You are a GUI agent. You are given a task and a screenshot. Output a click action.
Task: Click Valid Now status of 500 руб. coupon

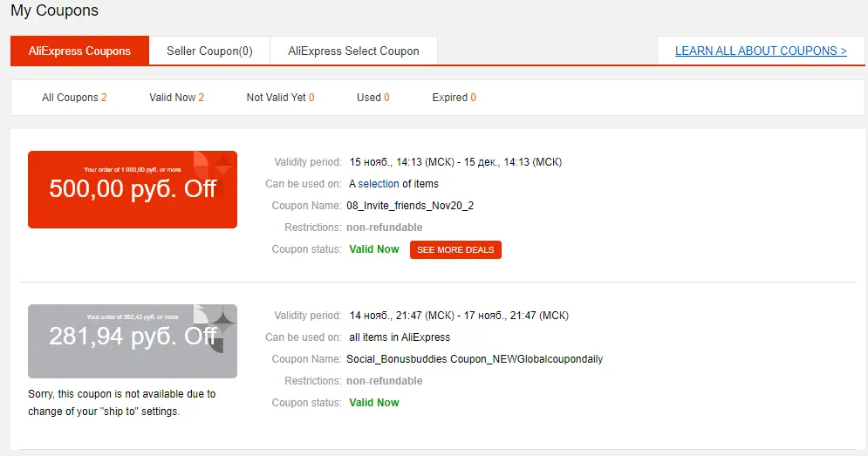[x=373, y=249]
